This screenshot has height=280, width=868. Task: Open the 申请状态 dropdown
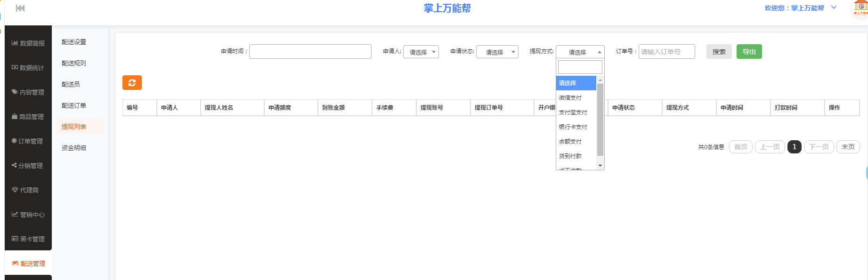pyautogui.click(x=497, y=52)
